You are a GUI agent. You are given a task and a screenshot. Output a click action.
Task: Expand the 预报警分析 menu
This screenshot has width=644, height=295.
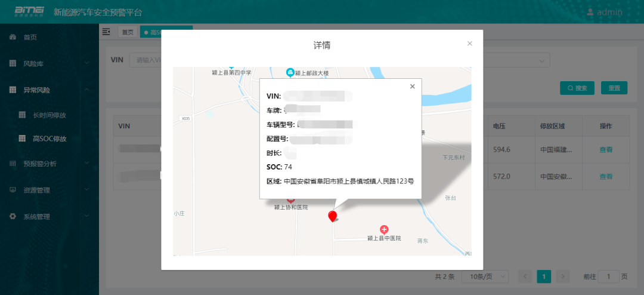coord(39,164)
